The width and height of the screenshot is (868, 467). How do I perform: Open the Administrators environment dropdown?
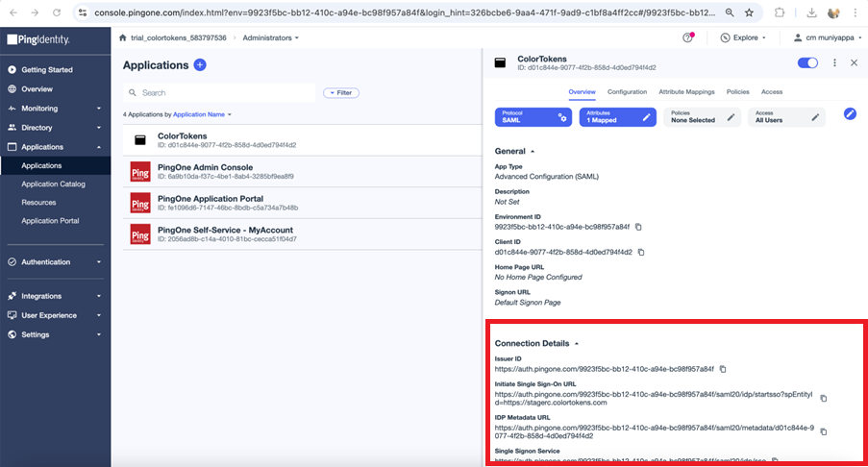[x=271, y=37]
